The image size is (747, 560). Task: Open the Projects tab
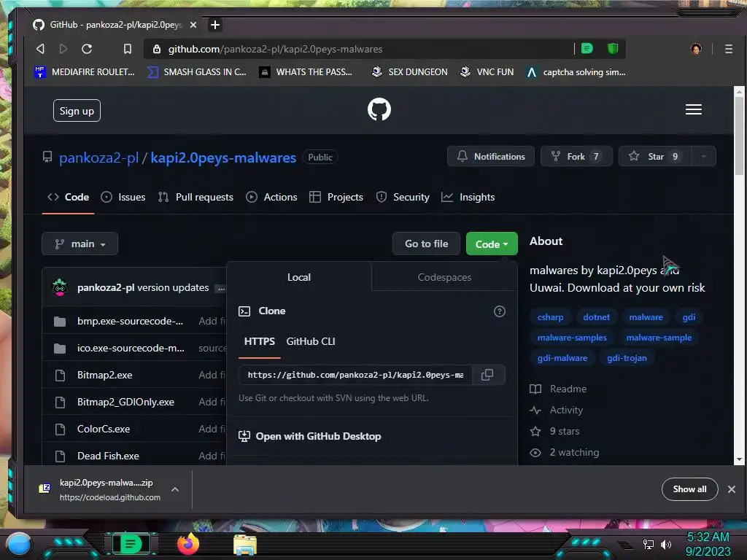point(336,197)
